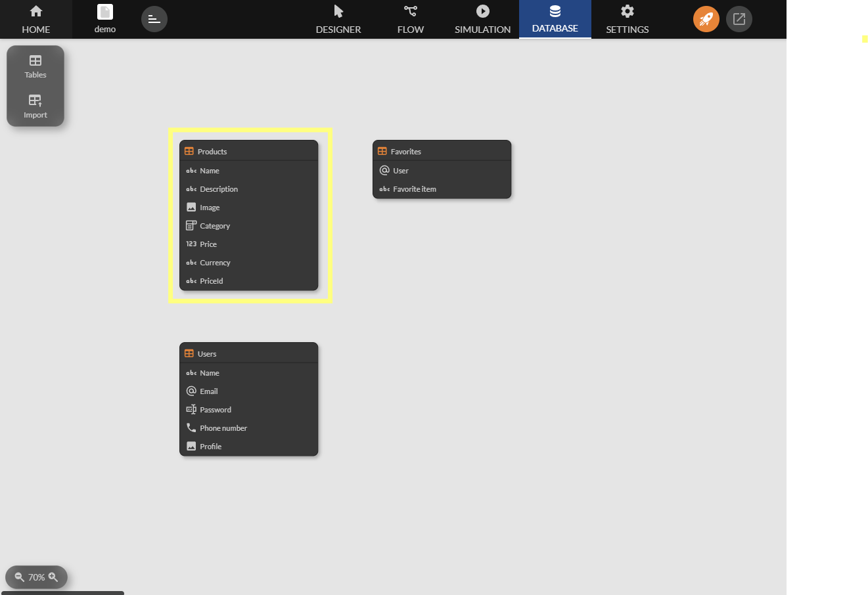The width and height of the screenshot is (868, 595).
Task: Select the Image field in Products
Action: [249, 208]
